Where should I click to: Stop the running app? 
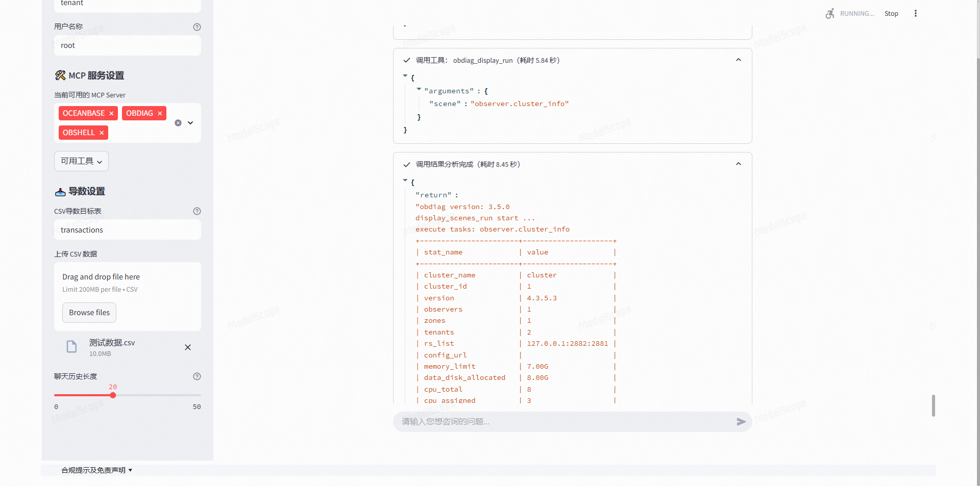pyautogui.click(x=891, y=14)
